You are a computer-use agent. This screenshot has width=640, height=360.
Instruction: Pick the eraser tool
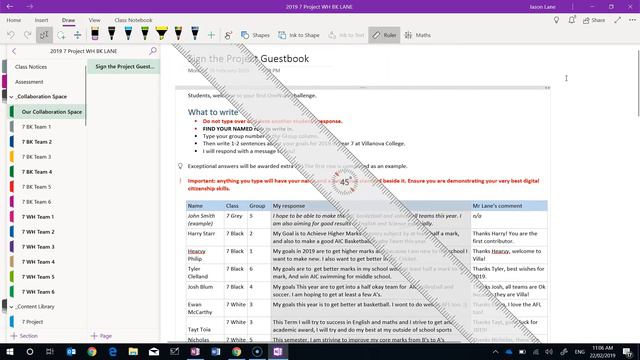95,33
